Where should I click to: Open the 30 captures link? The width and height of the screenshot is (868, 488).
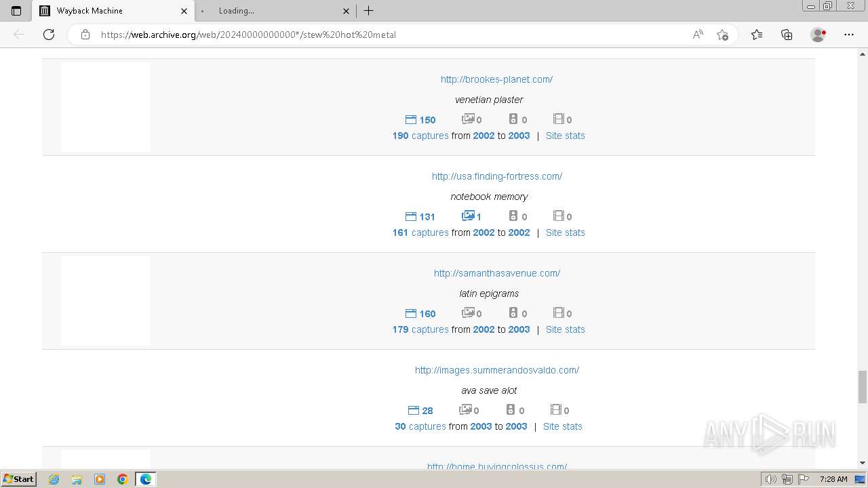click(420, 426)
